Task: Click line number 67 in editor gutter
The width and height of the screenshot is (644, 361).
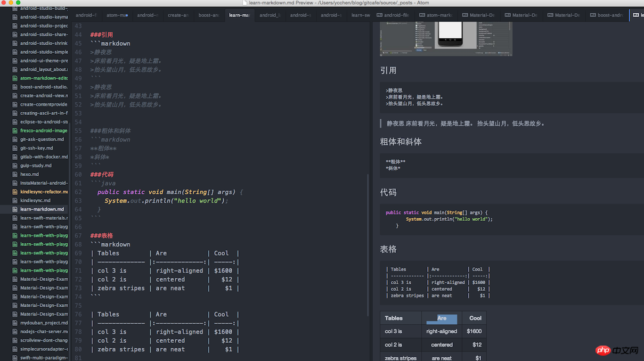Action: (x=78, y=235)
